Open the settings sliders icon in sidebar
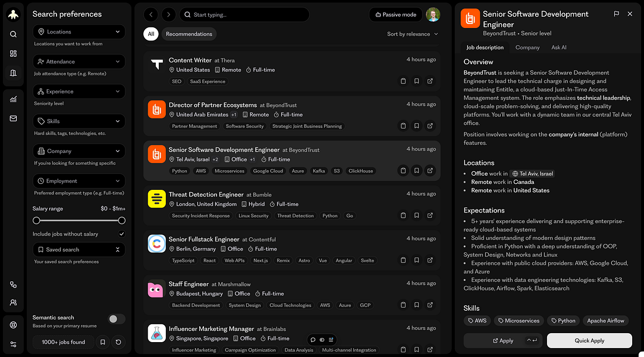 pyautogui.click(x=13, y=345)
